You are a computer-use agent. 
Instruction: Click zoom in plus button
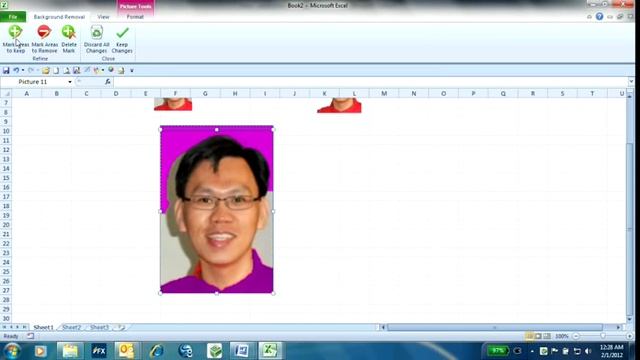click(x=629, y=336)
